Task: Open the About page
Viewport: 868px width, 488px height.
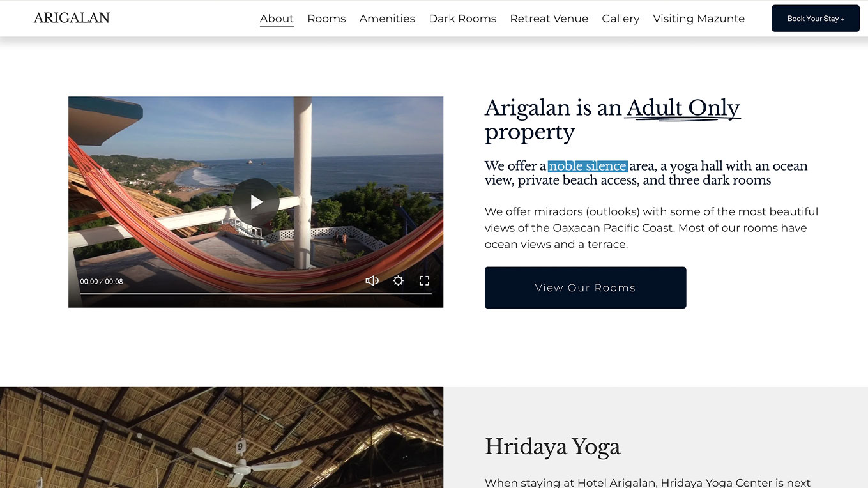Action: pyautogui.click(x=277, y=19)
